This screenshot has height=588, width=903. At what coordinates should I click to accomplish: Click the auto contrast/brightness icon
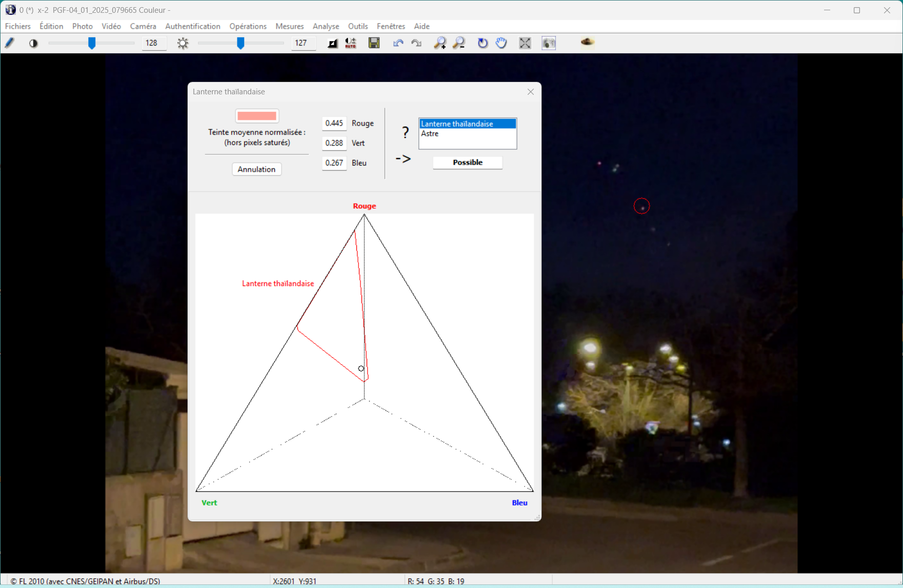(x=351, y=43)
